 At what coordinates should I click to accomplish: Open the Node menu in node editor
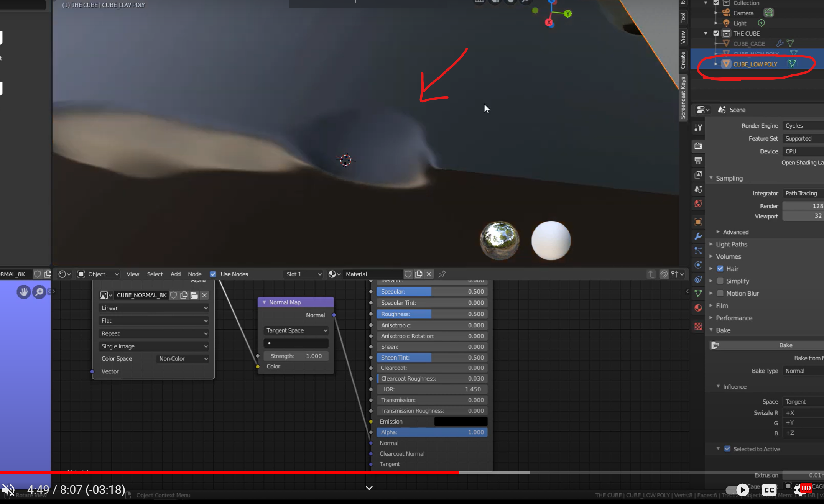tap(195, 274)
